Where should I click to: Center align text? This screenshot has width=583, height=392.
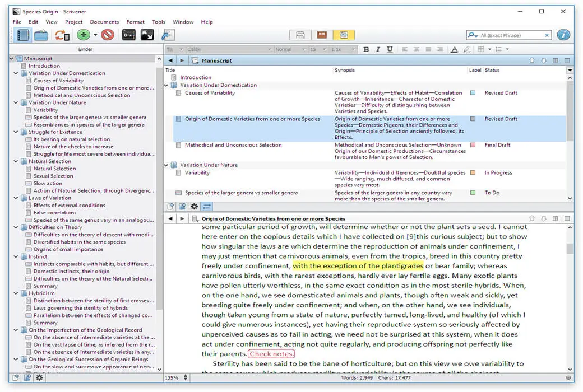pos(417,49)
